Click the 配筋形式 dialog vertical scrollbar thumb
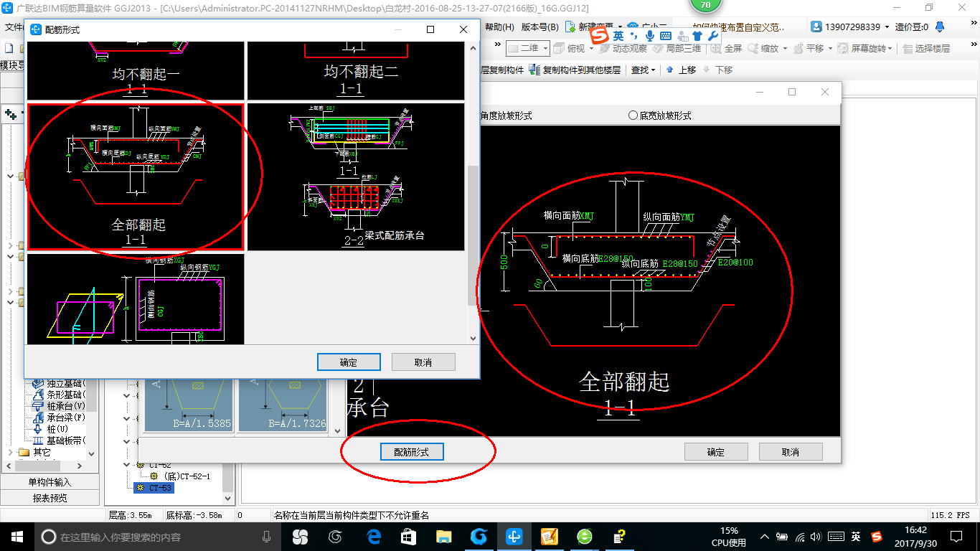The width and height of the screenshot is (980, 551). [x=473, y=235]
